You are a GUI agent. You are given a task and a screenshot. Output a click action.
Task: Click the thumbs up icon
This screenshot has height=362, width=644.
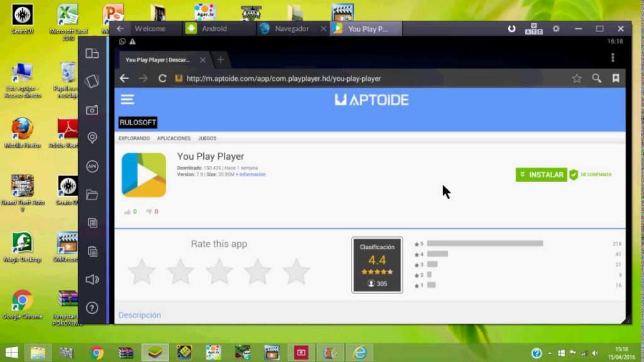[127, 212]
